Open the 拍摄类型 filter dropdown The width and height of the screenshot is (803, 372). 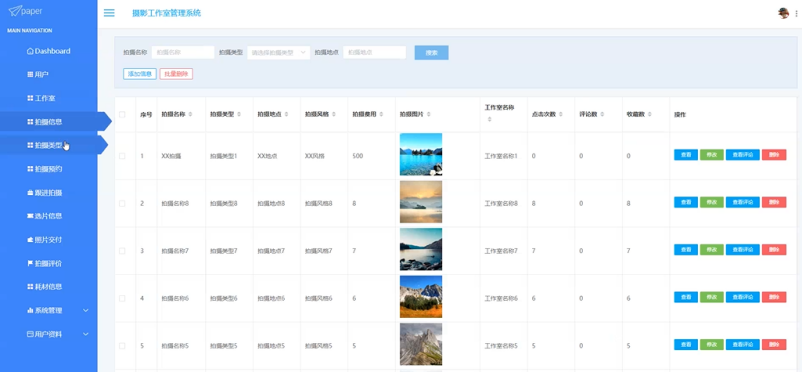pos(279,52)
